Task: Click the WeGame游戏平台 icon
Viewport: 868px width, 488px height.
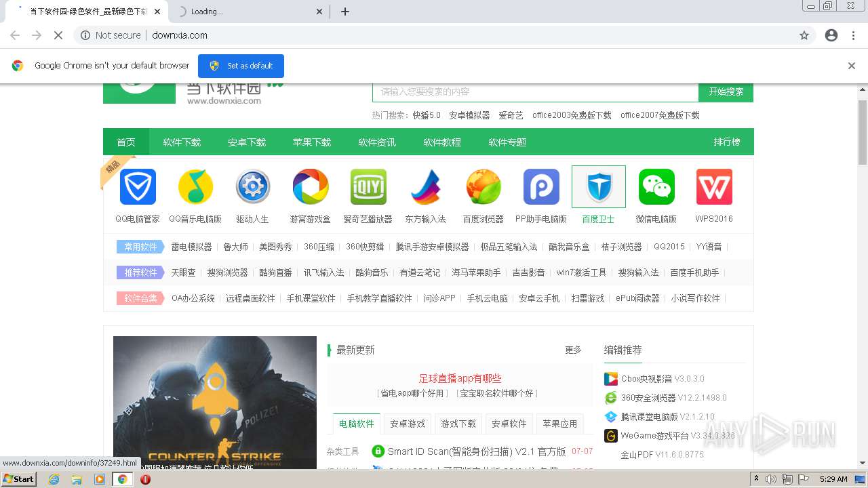Action: pos(611,436)
